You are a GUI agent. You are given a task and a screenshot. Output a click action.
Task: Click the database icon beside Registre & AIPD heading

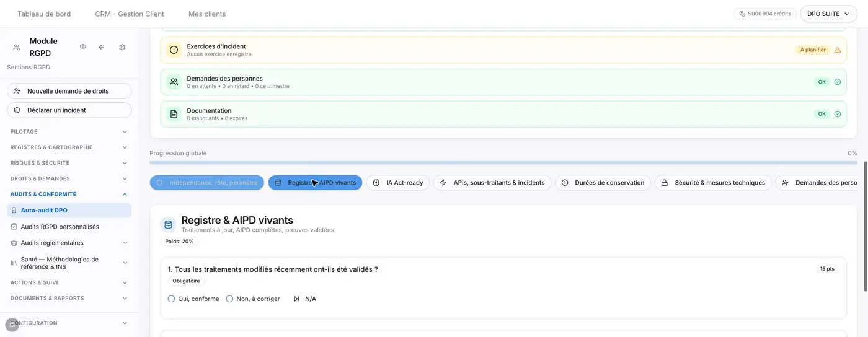click(168, 224)
